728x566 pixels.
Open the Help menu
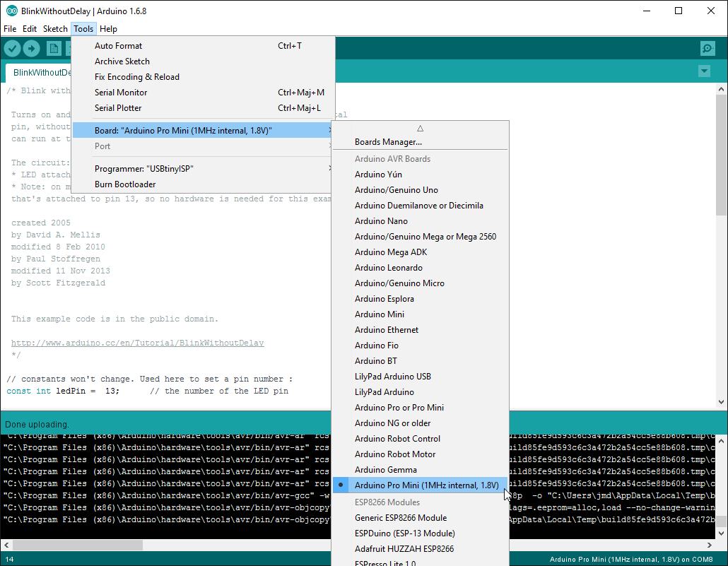pyautogui.click(x=108, y=29)
